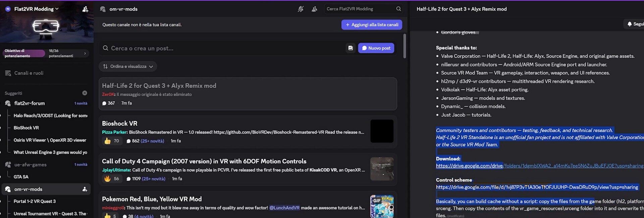Click the ue-afw-games forum icon
The height and width of the screenshot is (218, 644).
pyautogui.click(x=8, y=165)
